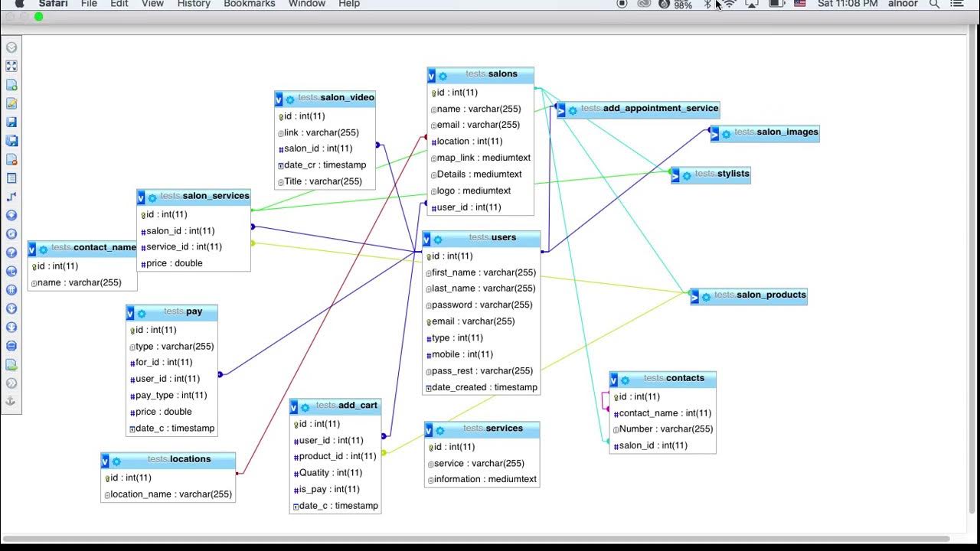Open gear options on tests.users table
This screenshot has height=551, width=980.
click(x=438, y=239)
